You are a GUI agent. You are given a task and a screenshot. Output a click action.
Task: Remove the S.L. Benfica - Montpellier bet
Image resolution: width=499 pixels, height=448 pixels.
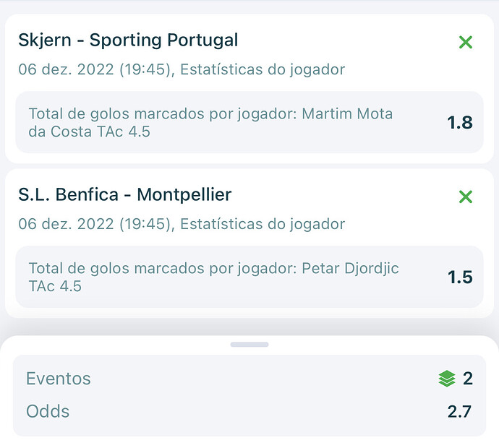coord(466,197)
